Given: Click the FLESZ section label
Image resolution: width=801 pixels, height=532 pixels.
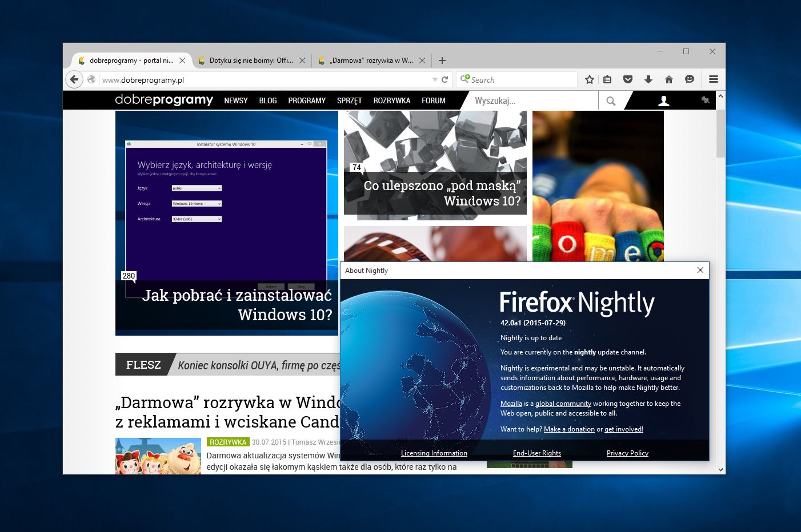Looking at the screenshot, I should 143,365.
